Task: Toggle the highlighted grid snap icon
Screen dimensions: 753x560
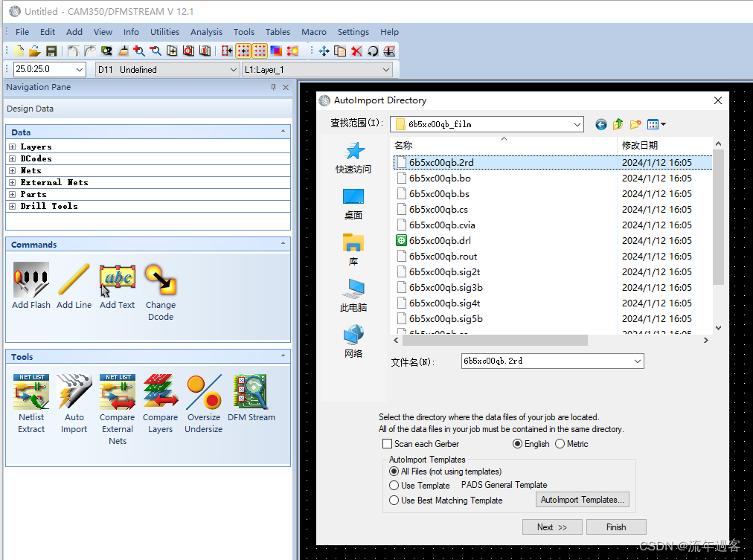Action: click(243, 51)
